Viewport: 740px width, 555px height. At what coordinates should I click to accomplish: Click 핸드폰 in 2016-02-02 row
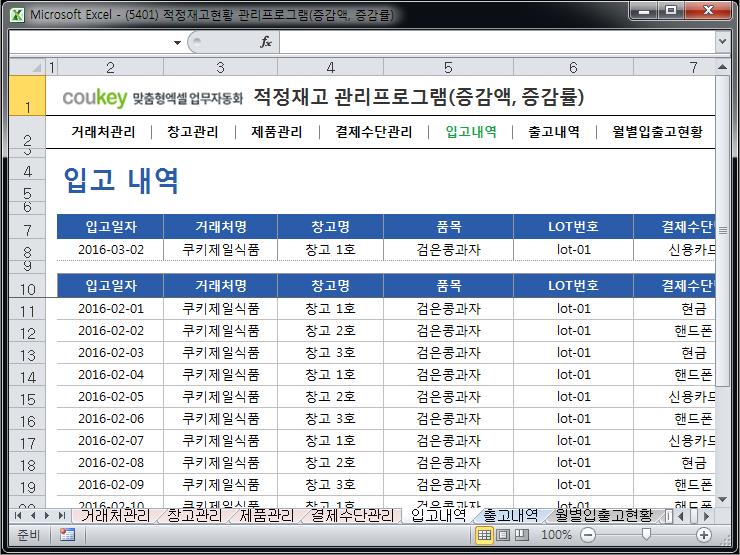(x=693, y=331)
